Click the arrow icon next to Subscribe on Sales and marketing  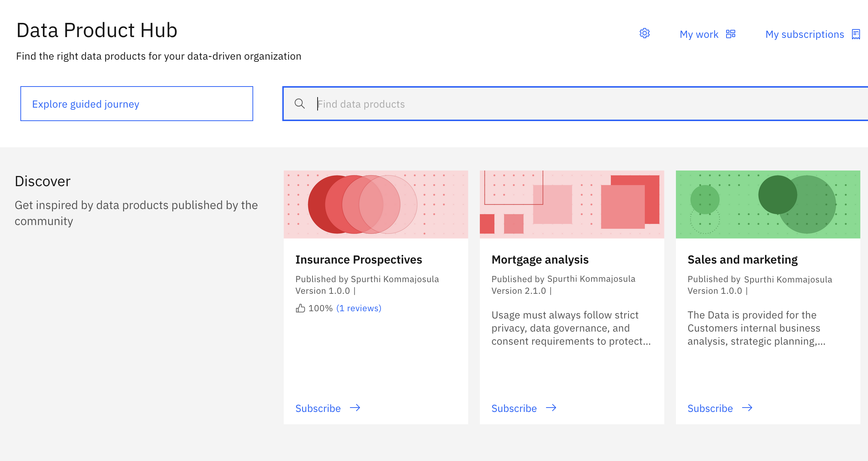pos(747,408)
